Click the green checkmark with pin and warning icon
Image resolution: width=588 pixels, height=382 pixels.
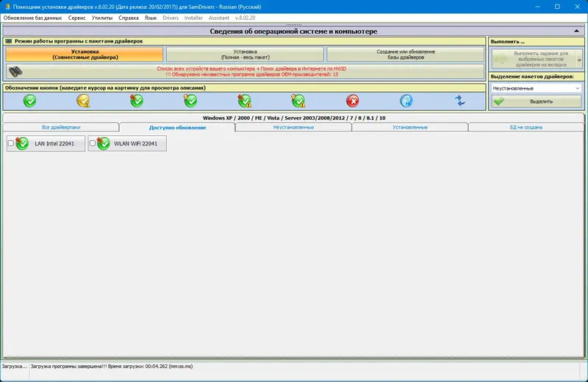click(x=245, y=101)
